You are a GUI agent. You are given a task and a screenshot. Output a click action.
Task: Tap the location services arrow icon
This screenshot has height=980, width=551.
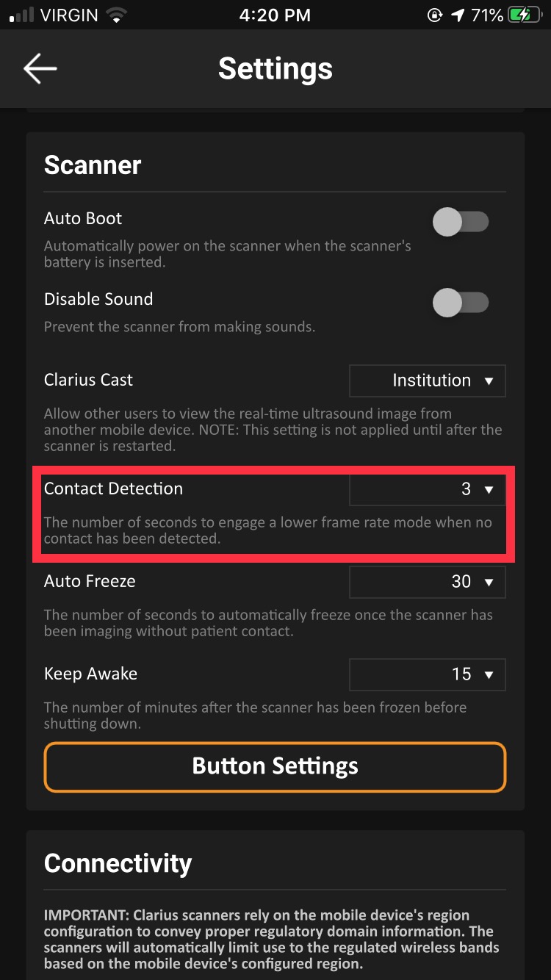[458, 15]
